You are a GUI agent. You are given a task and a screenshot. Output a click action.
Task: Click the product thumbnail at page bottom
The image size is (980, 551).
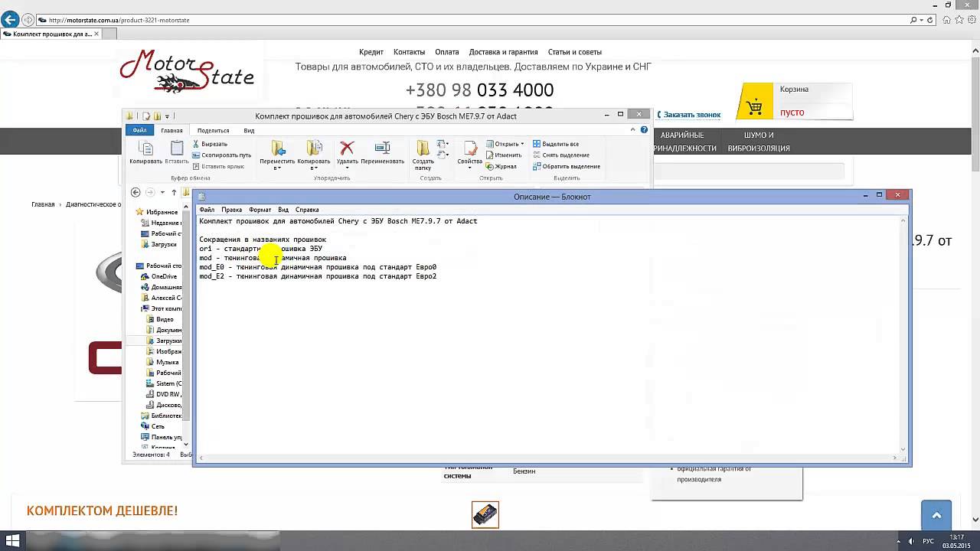pos(485,515)
